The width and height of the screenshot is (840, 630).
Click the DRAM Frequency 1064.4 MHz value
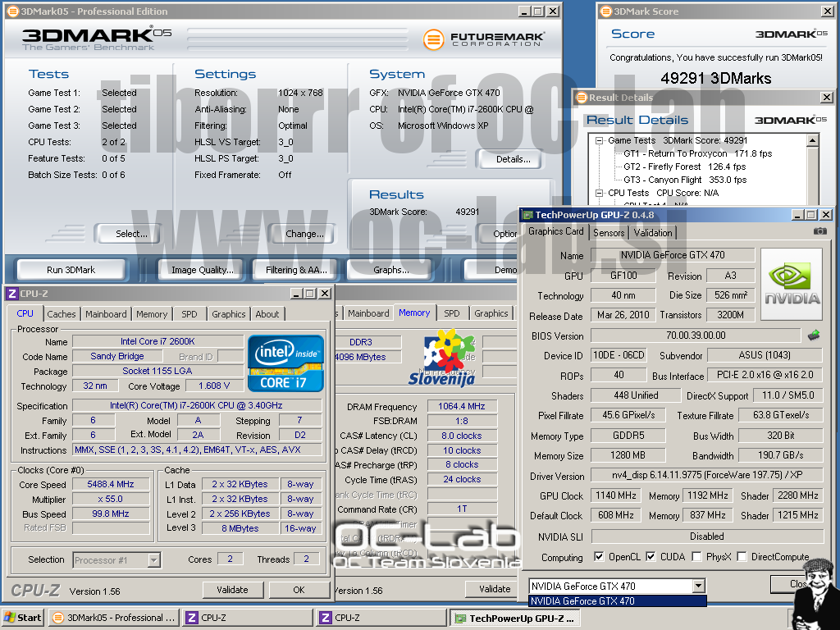(462, 407)
